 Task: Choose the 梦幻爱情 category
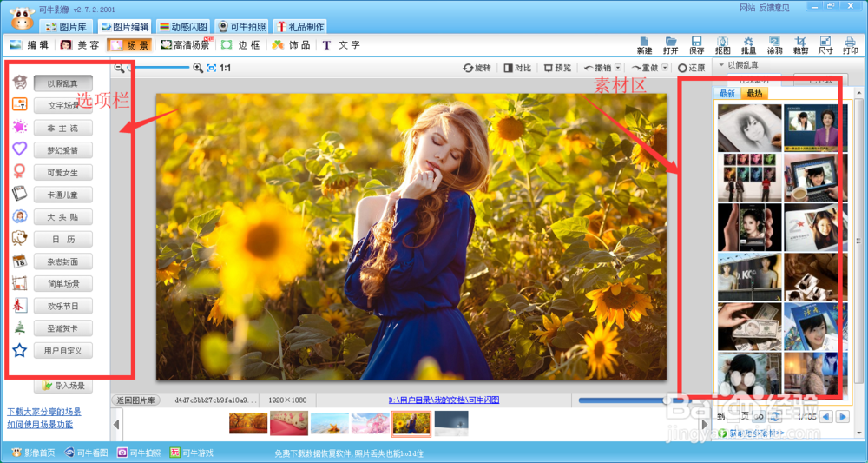(x=63, y=150)
